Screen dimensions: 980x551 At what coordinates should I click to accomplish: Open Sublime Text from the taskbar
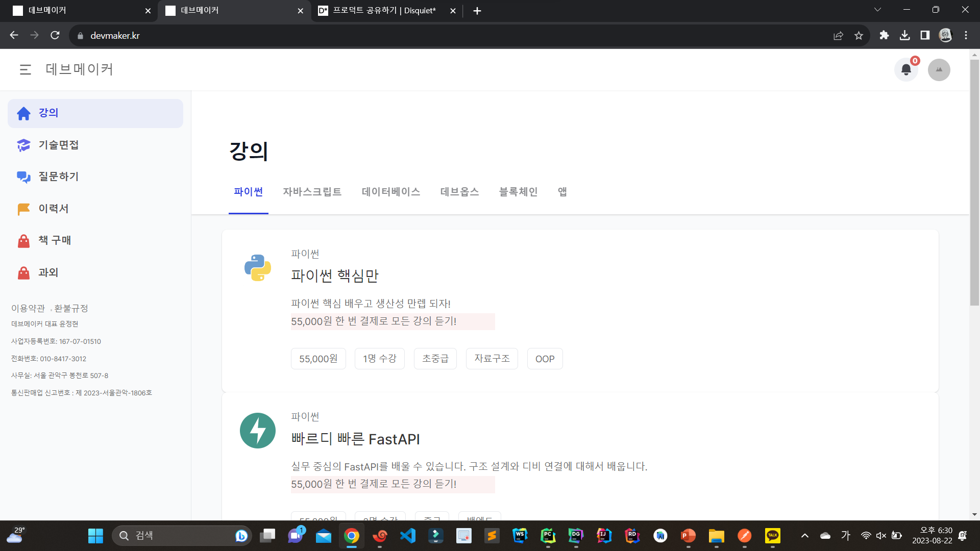point(492,536)
